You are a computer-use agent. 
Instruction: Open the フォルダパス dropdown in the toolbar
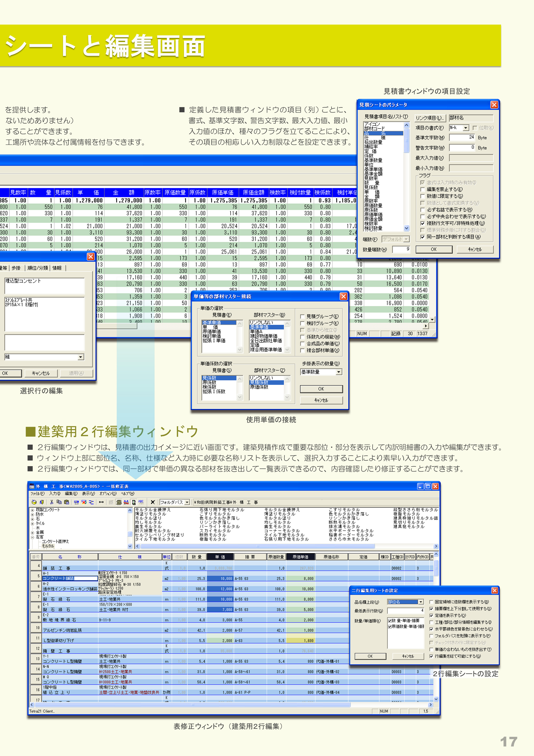point(188,502)
